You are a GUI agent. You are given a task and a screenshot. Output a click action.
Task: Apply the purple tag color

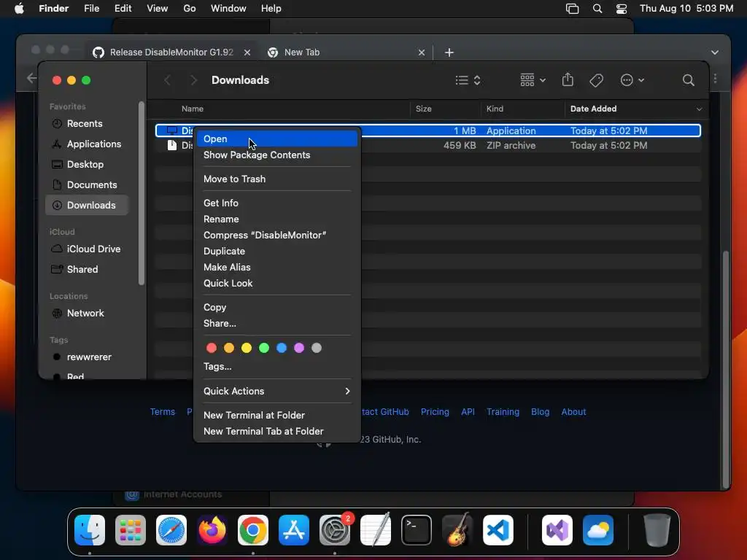299,348
